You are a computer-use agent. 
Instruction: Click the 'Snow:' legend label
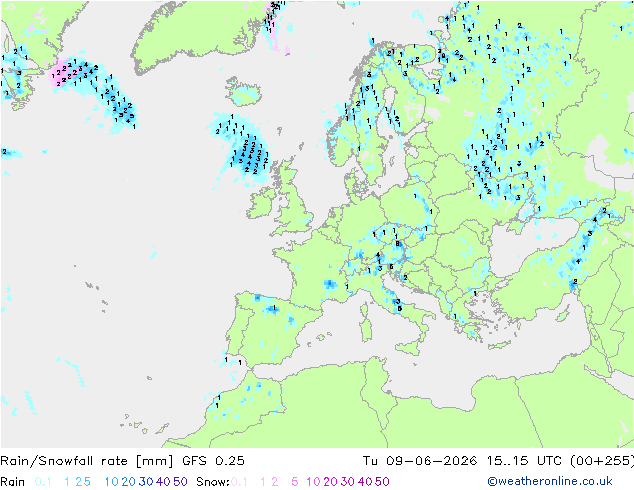click(213, 482)
